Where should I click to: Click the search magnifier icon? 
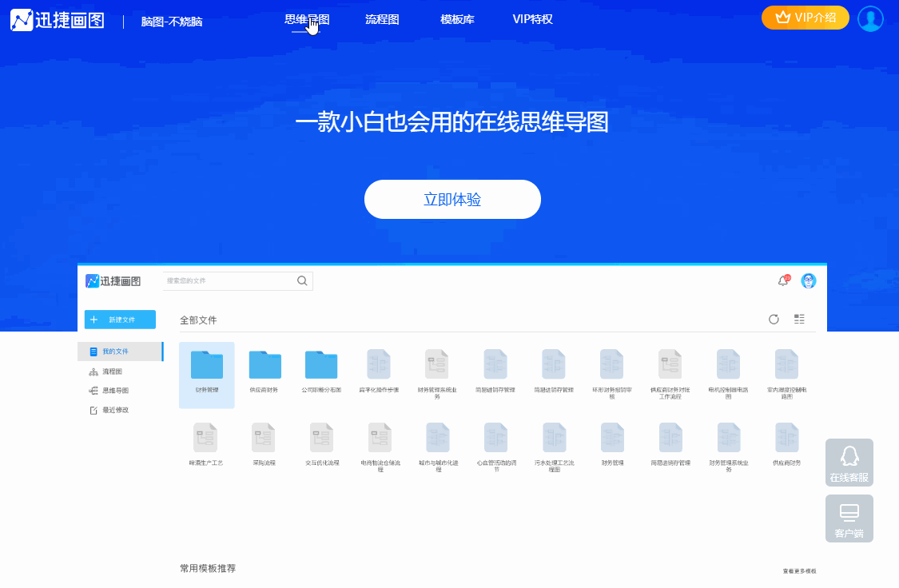tap(302, 281)
